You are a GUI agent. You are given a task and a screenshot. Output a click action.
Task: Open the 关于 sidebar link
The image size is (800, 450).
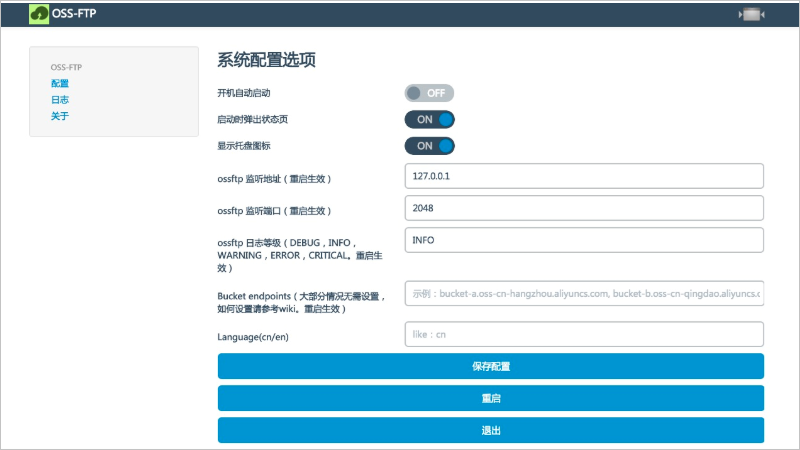pos(60,116)
